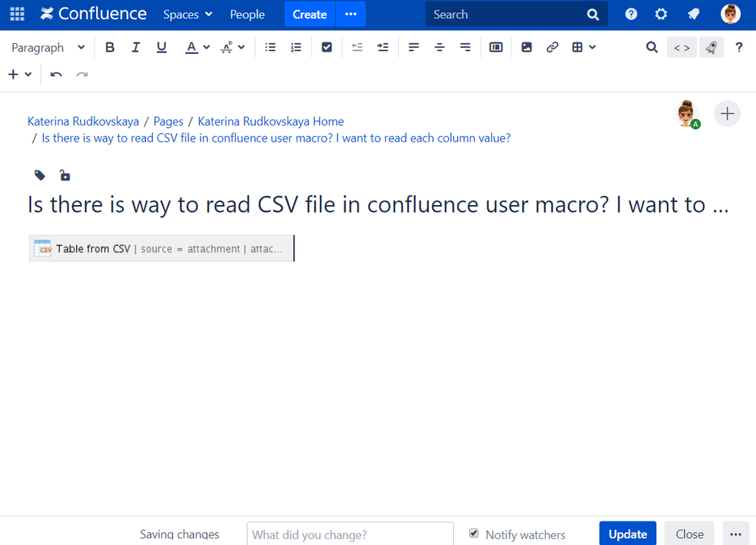The image size is (756, 545).
Task: Insert a task list checkbox
Action: pos(327,47)
